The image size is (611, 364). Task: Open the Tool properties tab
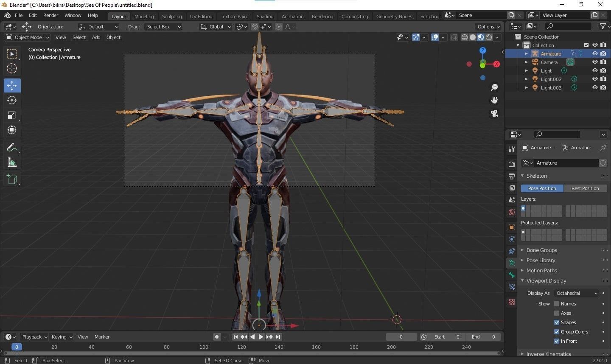tap(512, 149)
